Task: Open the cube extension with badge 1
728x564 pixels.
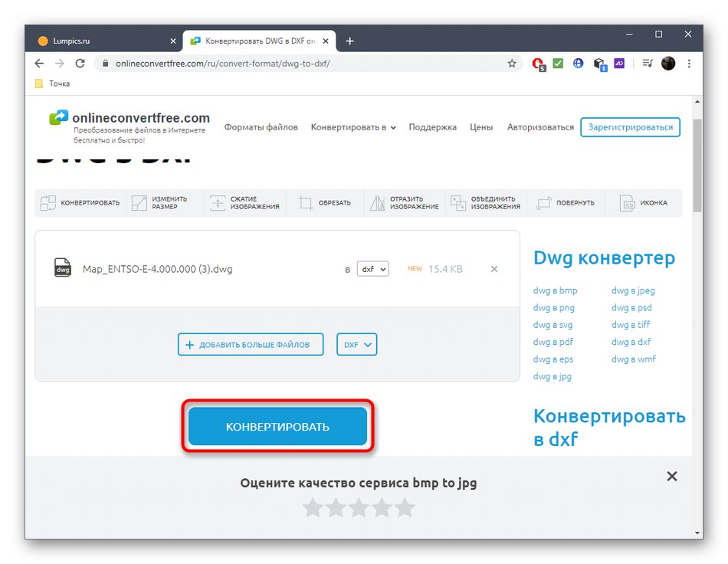Action: (x=599, y=64)
